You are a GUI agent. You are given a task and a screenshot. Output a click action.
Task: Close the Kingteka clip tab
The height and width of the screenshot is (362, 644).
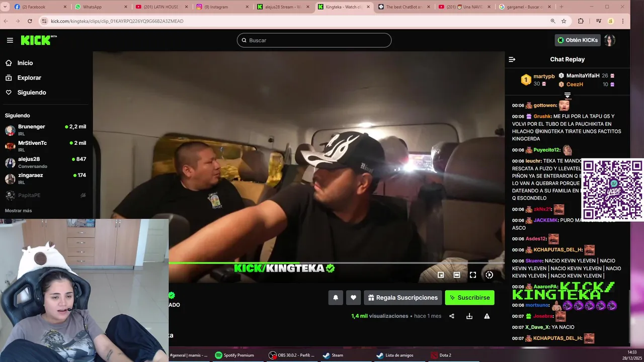(368, 7)
